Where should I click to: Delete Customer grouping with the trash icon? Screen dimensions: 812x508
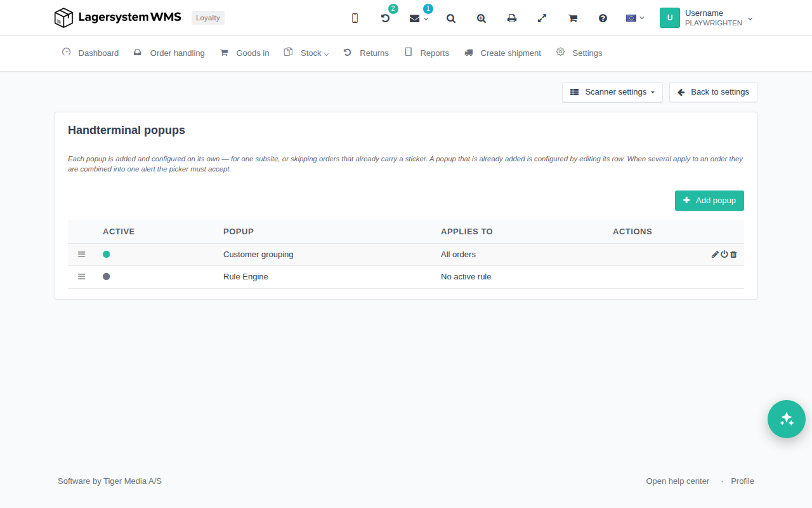point(733,255)
